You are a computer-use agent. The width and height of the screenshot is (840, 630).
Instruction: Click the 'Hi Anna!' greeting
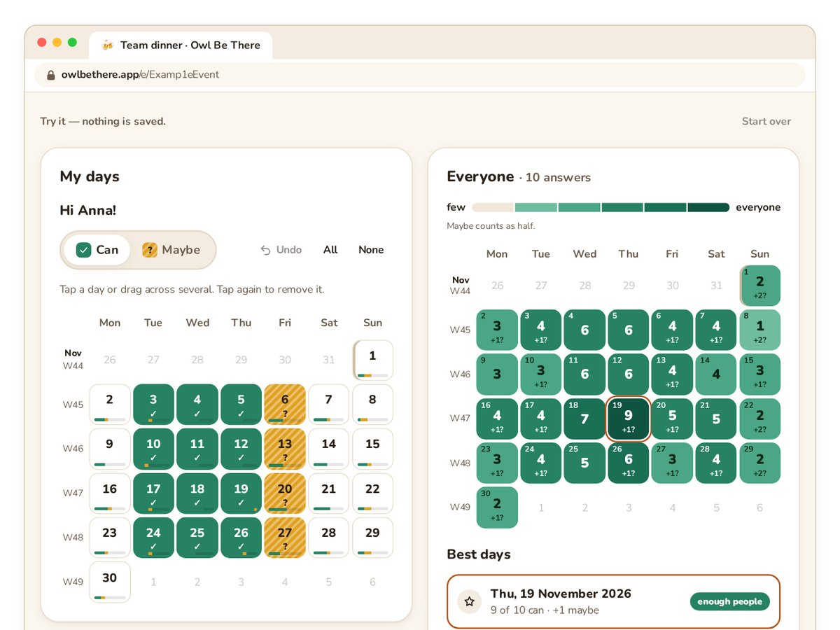tap(87, 210)
